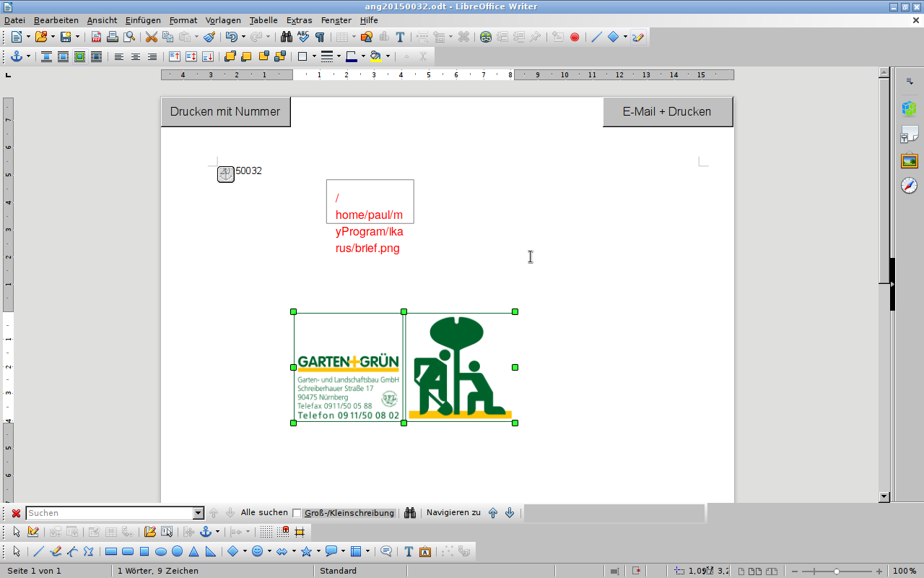This screenshot has height=578, width=924.
Task: Open Print Preview from the toolbar
Action: pos(129,37)
